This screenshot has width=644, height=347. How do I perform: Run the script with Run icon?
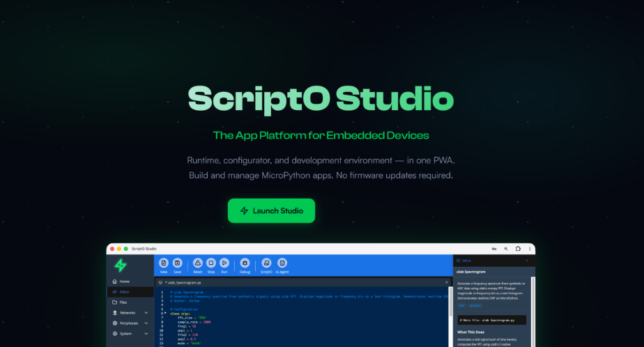(224, 263)
